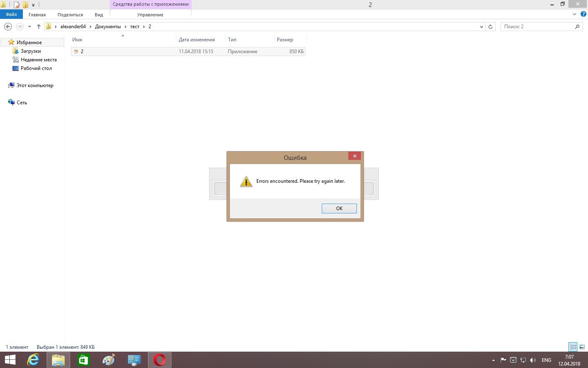Show hidden tray icons with the arrow
Viewport: 588px width, 368px height.
point(493,360)
